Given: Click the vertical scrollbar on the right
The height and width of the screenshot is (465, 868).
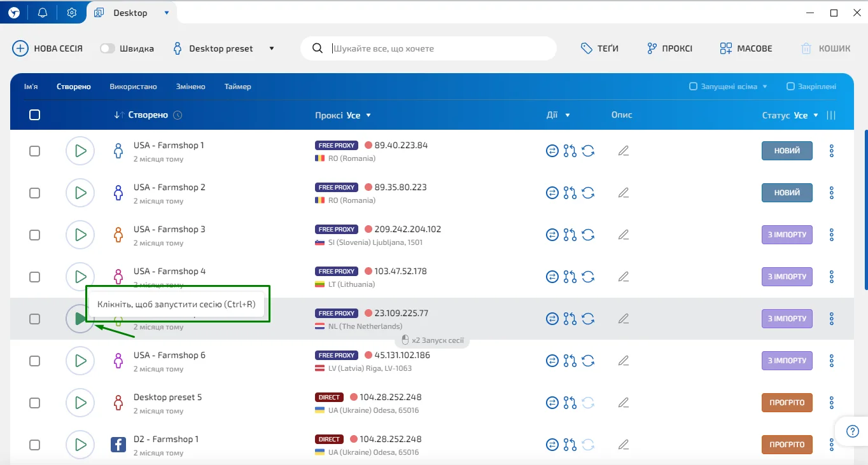Looking at the screenshot, I should pos(865,210).
